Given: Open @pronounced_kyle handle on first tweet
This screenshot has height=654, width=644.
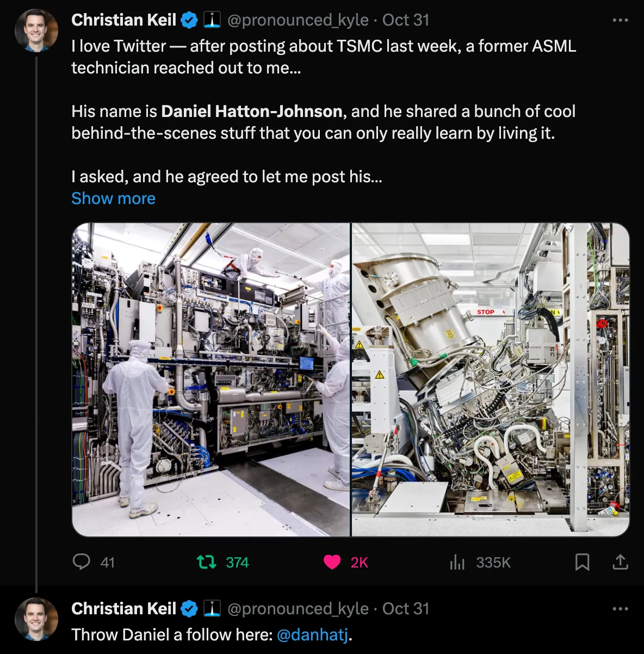Looking at the screenshot, I should [x=298, y=20].
